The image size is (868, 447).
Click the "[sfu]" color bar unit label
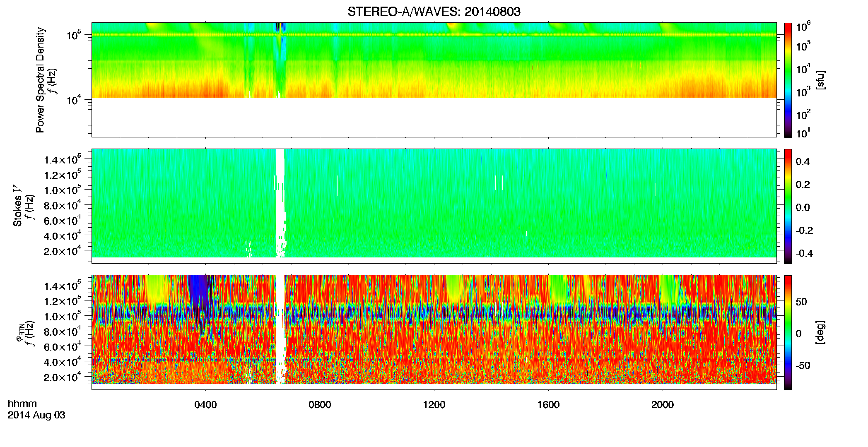pyautogui.click(x=821, y=80)
